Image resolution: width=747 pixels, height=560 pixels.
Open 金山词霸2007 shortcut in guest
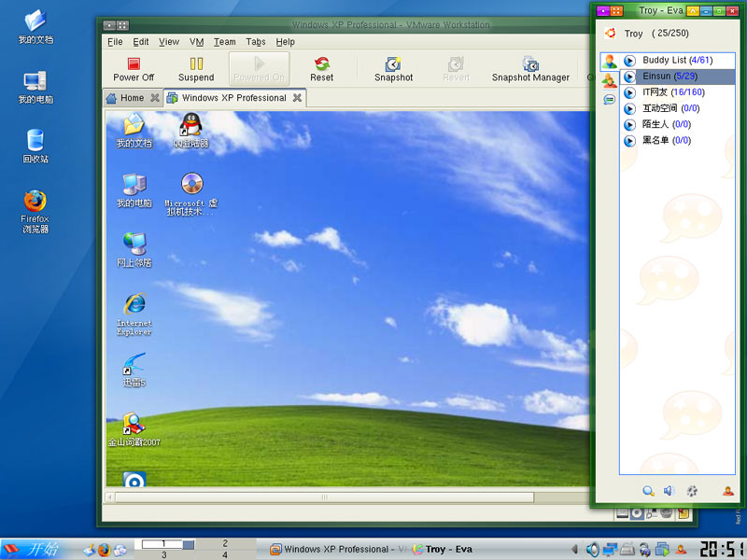pyautogui.click(x=134, y=429)
